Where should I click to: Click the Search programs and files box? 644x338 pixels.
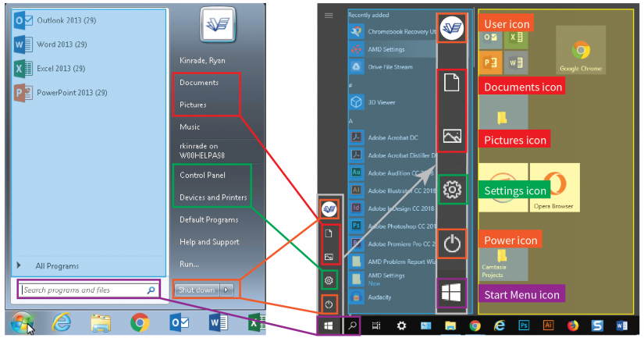click(89, 290)
